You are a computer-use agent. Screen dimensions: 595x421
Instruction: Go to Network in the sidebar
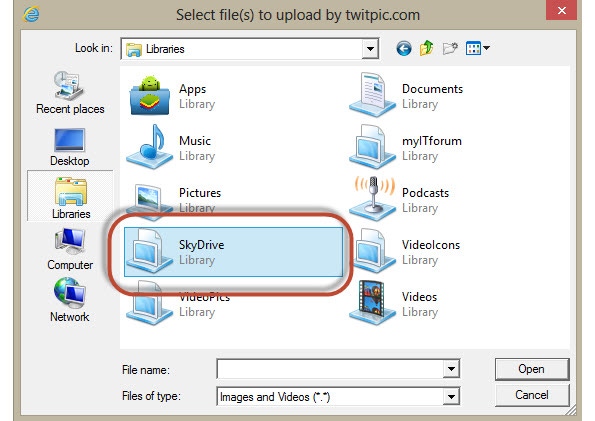point(70,300)
